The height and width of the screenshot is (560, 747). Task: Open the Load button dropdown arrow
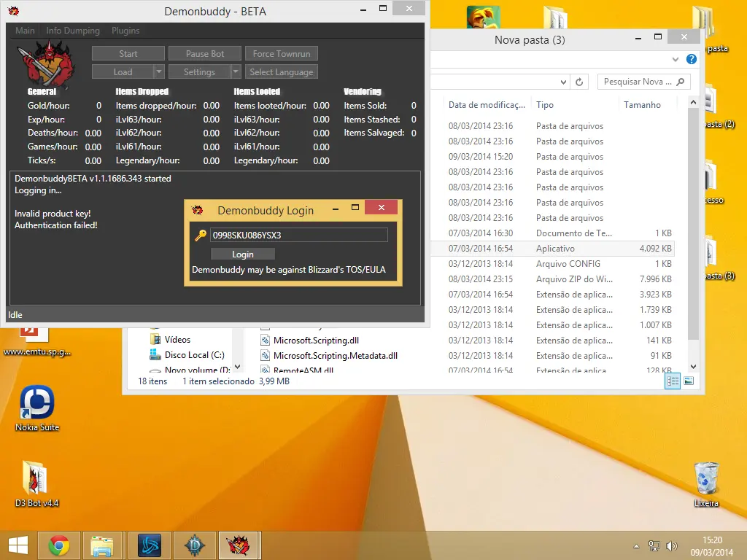point(159,72)
